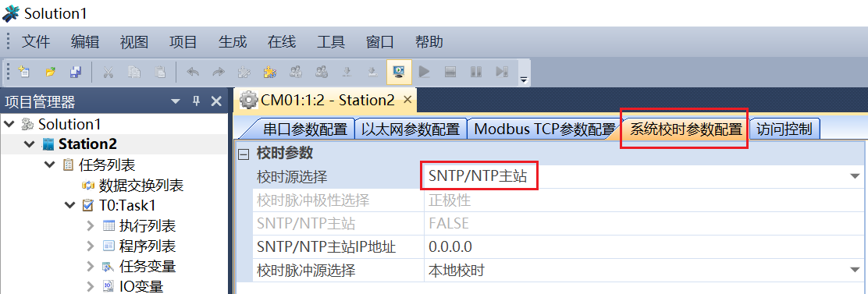The width and height of the screenshot is (868, 294).
Task: Expand the 任务变量 tree node
Action: pos(91,267)
